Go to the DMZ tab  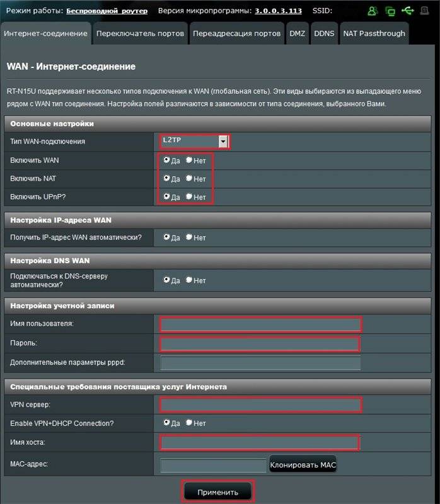point(296,33)
